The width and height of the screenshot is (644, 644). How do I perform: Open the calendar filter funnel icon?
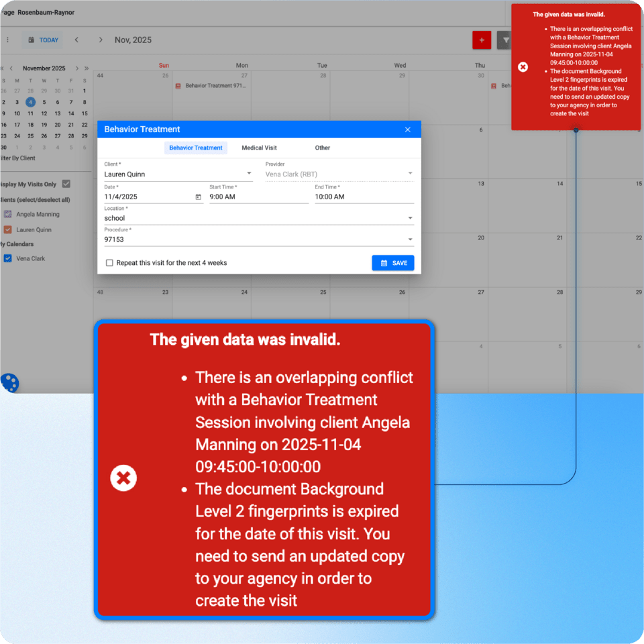505,40
